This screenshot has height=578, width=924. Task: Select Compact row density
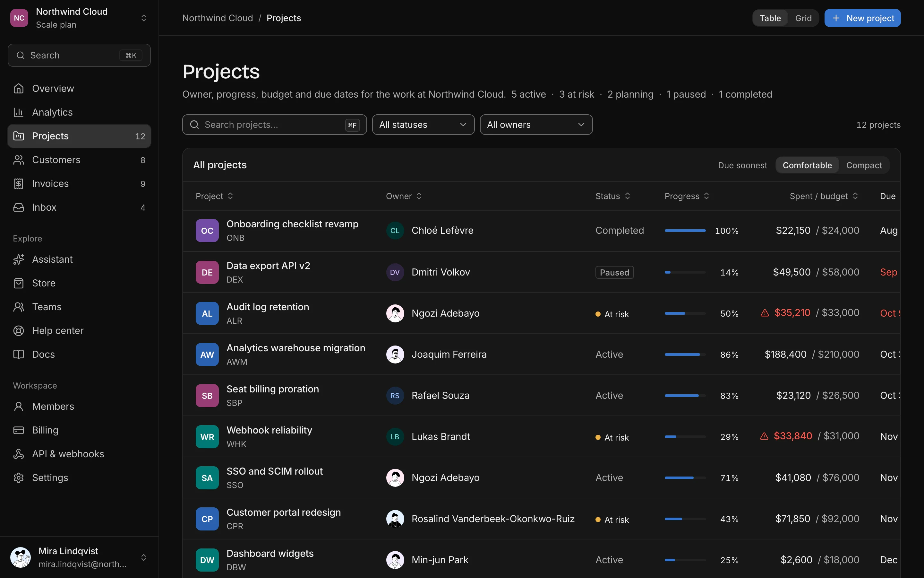tap(864, 165)
